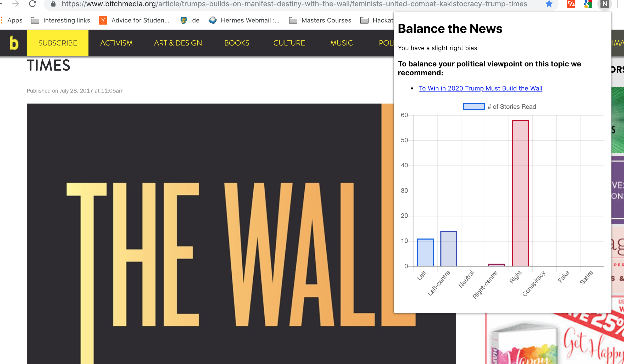Image resolution: width=624 pixels, height=364 pixels.
Task: Open the Balance the News 'N' extension icon
Action: [x=604, y=4]
